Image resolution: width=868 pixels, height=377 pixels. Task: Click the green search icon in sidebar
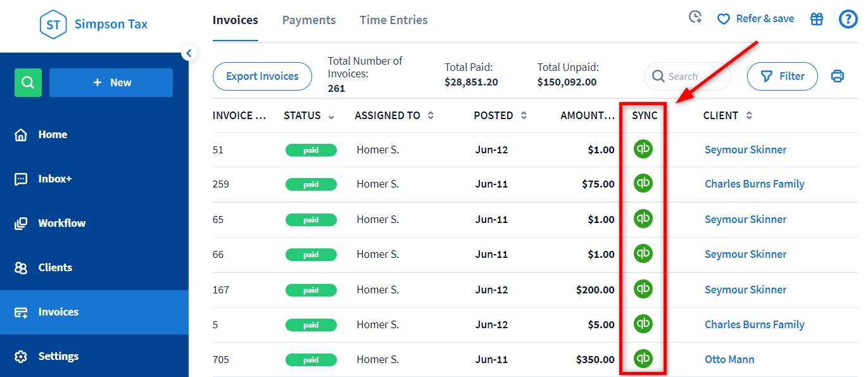[x=28, y=82]
